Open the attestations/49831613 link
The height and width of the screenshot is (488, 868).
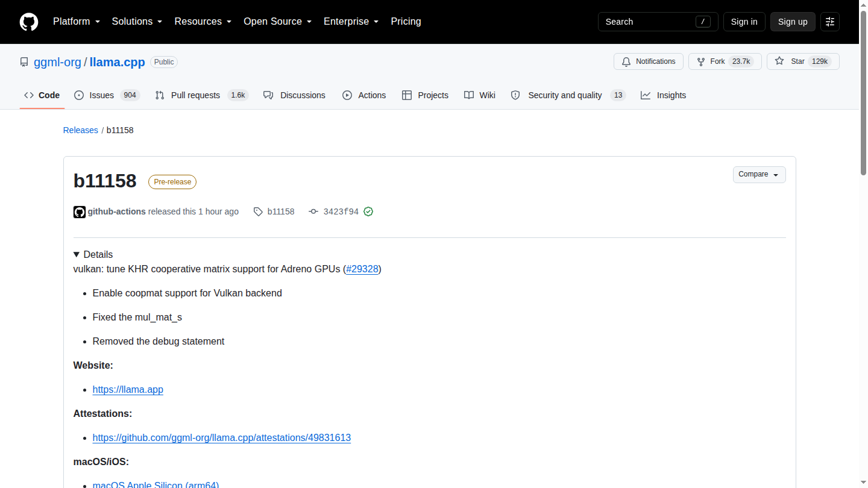(222, 437)
